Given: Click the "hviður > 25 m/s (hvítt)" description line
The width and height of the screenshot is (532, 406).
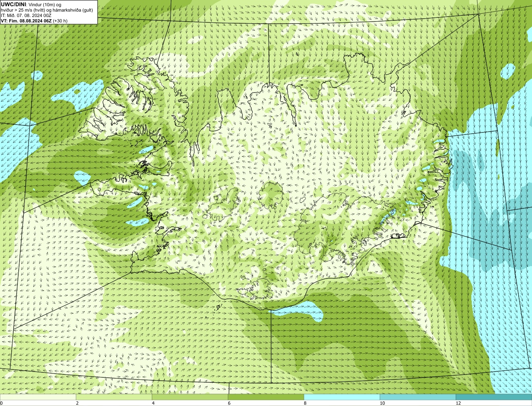Looking at the screenshot, I should 47,10.
